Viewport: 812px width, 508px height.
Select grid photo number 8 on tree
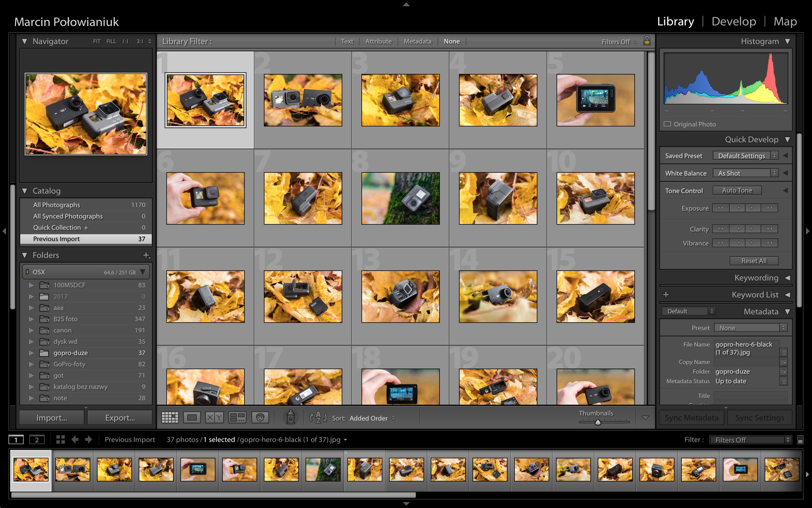[400, 198]
